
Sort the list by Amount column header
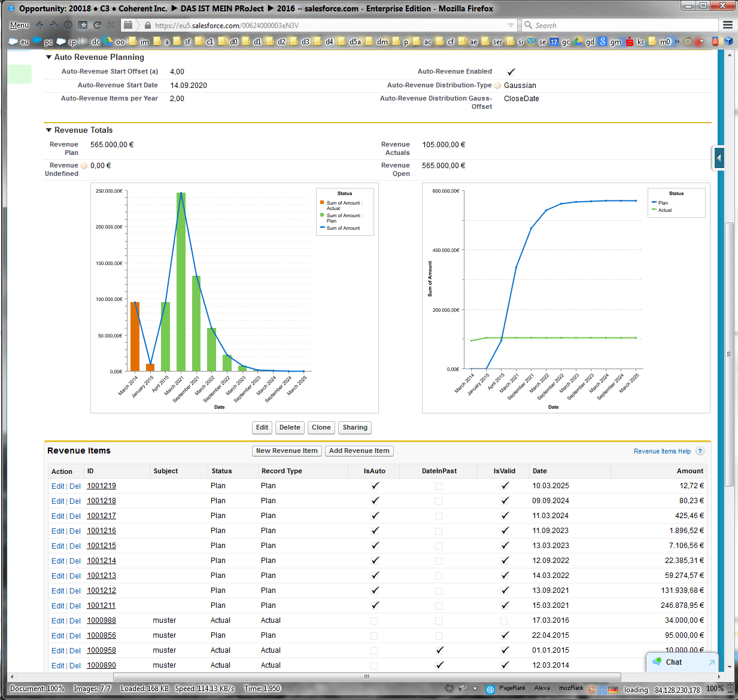pos(690,471)
